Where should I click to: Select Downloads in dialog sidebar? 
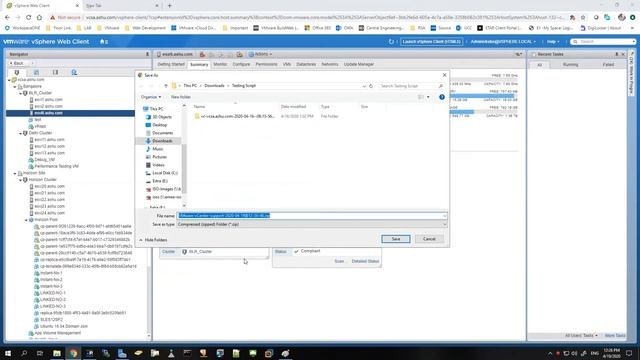[x=162, y=141]
